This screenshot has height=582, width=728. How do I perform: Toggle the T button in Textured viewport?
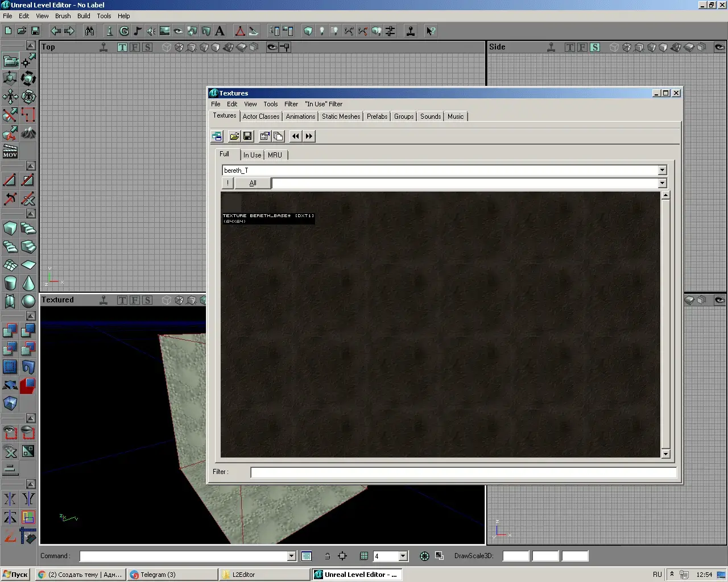122,300
